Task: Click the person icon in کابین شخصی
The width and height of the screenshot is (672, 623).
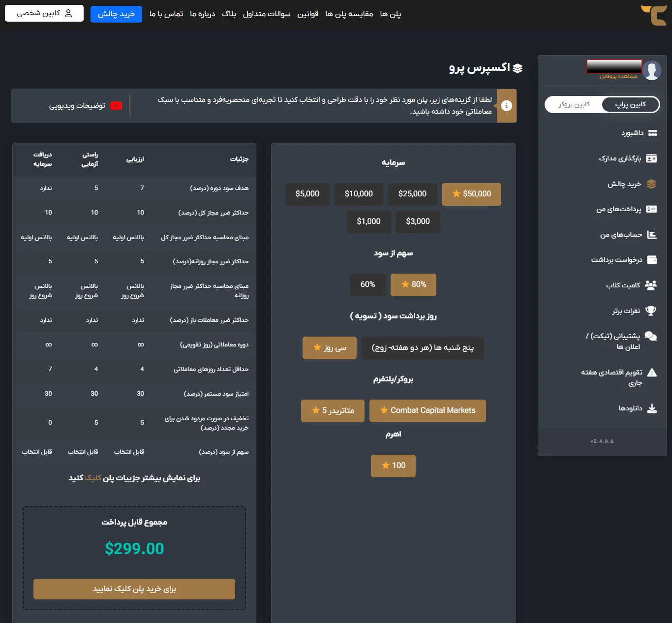Action: coord(68,13)
